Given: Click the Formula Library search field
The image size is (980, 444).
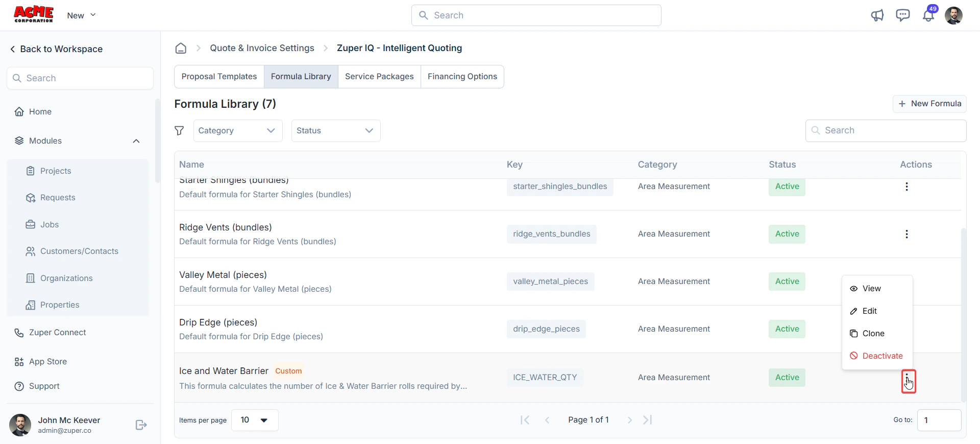Looking at the screenshot, I should pyautogui.click(x=886, y=131).
